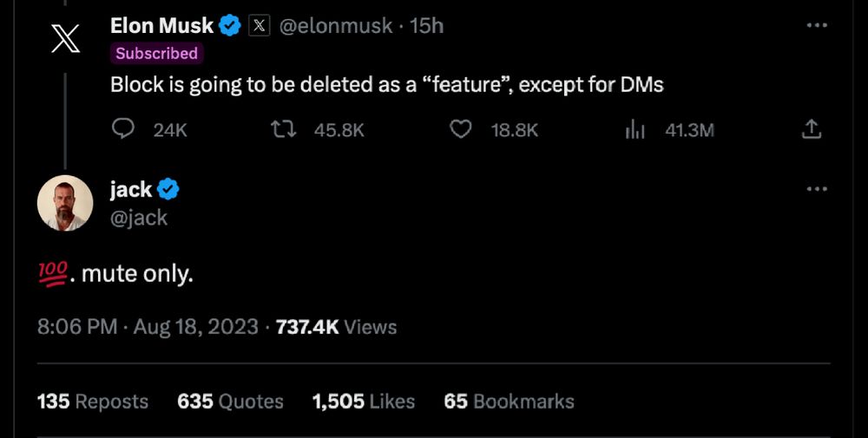Reply to Elon Musk's post
This screenshot has width=868, height=438.
point(124,129)
